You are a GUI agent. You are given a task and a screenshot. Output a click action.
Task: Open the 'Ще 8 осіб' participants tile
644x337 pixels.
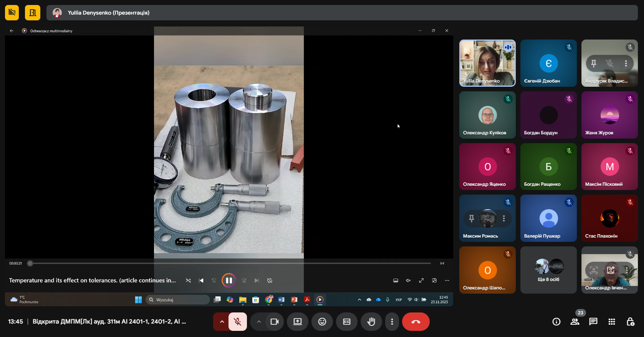tap(548, 270)
